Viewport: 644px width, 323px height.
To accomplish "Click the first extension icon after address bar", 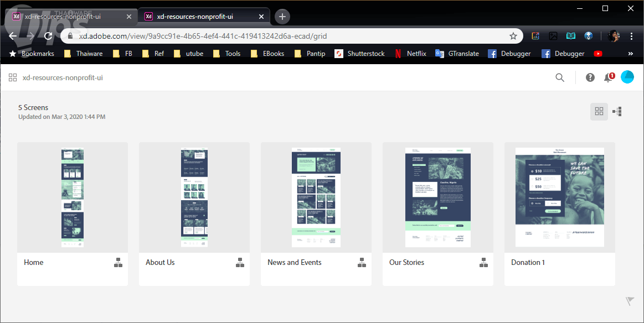I will pos(535,36).
